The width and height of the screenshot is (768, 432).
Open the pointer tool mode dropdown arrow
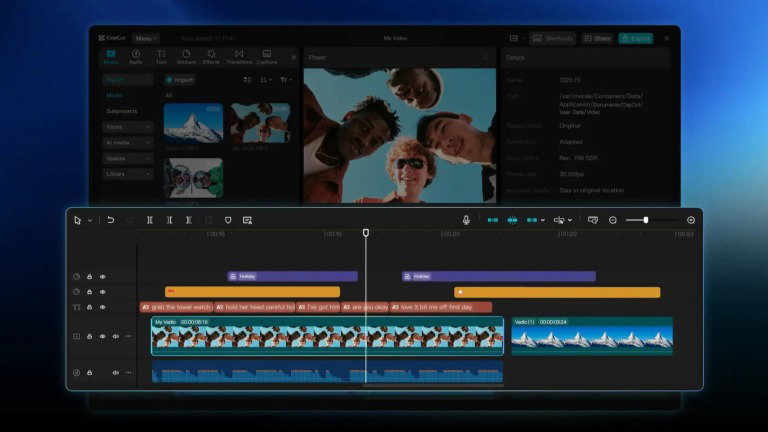coord(90,221)
